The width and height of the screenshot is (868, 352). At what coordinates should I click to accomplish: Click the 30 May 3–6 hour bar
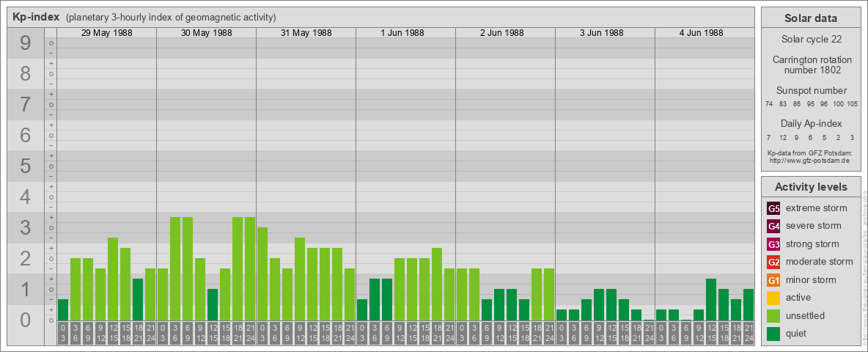pos(175,269)
